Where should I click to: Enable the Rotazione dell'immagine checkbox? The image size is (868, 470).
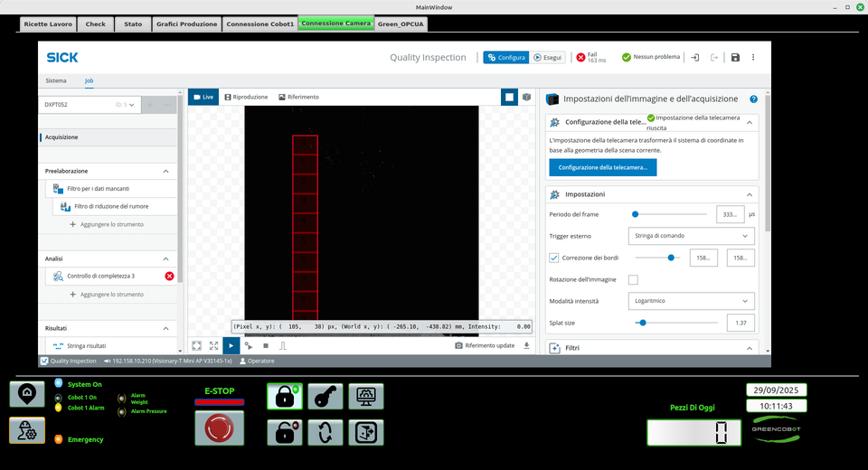click(633, 279)
